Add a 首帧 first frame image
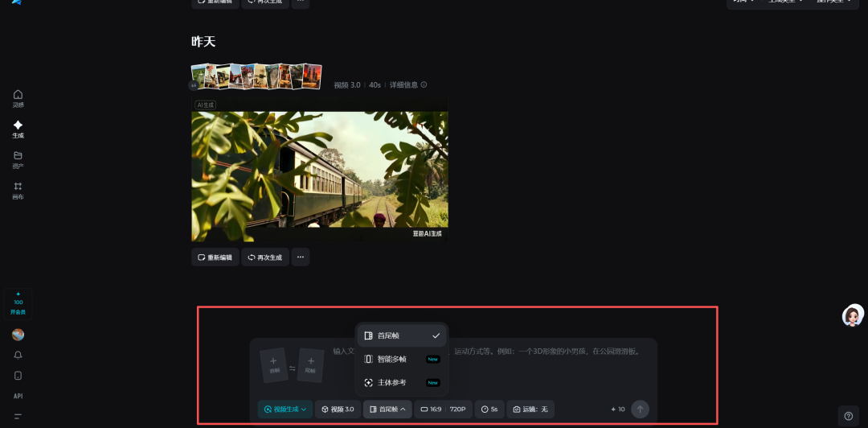Image resolution: width=868 pixels, height=428 pixels. [274, 365]
